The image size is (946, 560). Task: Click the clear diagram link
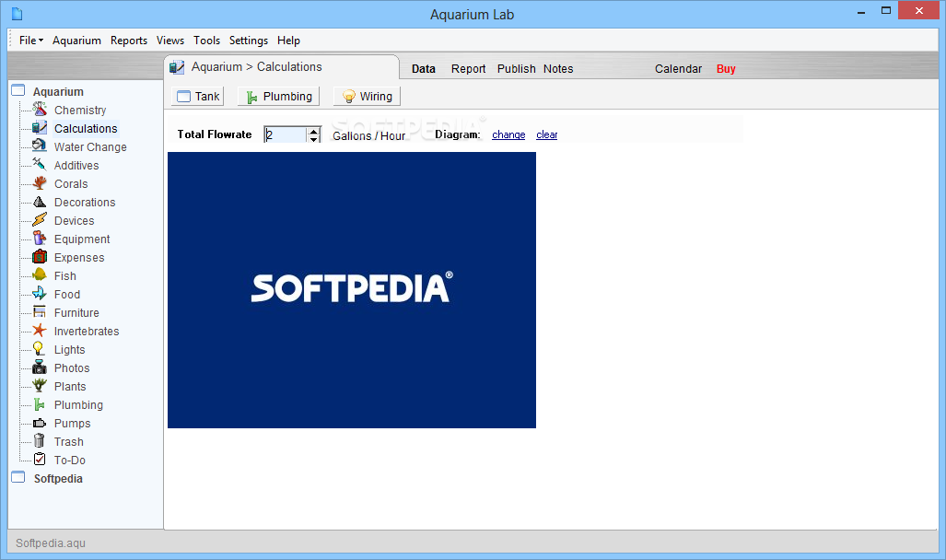point(546,134)
